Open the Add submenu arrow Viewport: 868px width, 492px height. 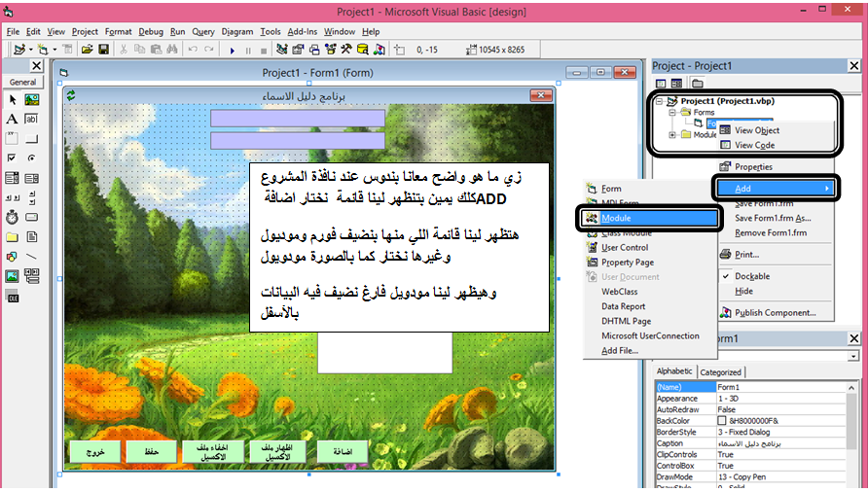827,189
